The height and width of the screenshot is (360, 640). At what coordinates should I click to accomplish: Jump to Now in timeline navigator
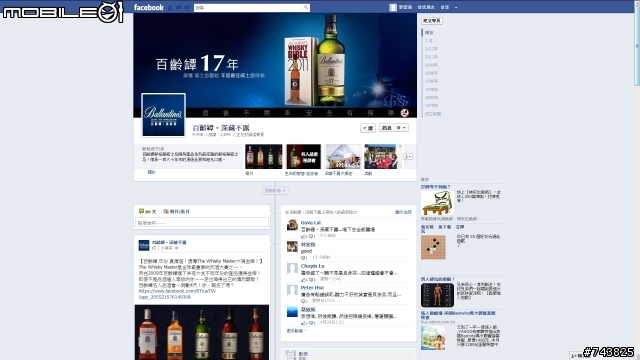(x=429, y=33)
